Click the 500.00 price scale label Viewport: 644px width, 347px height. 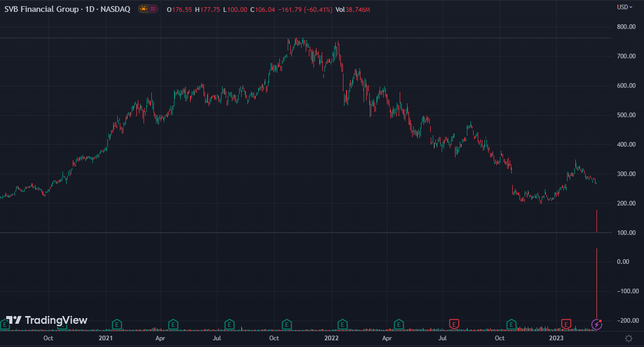(625, 115)
